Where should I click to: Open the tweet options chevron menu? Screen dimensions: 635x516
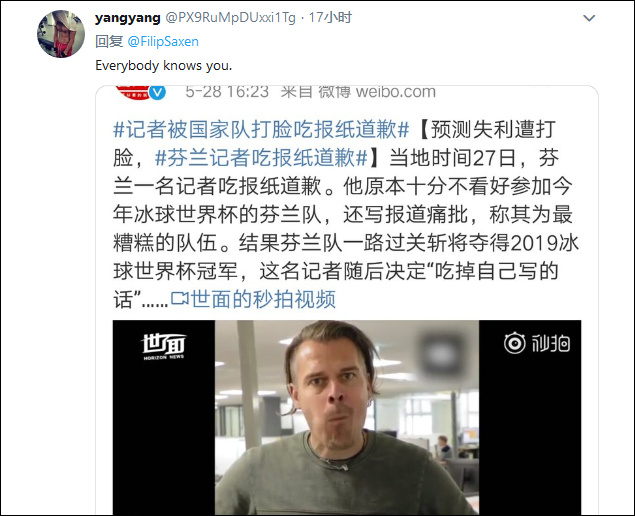(588, 18)
